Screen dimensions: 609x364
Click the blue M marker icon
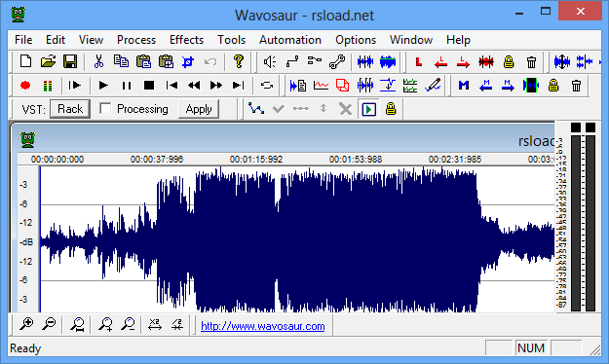click(x=464, y=86)
